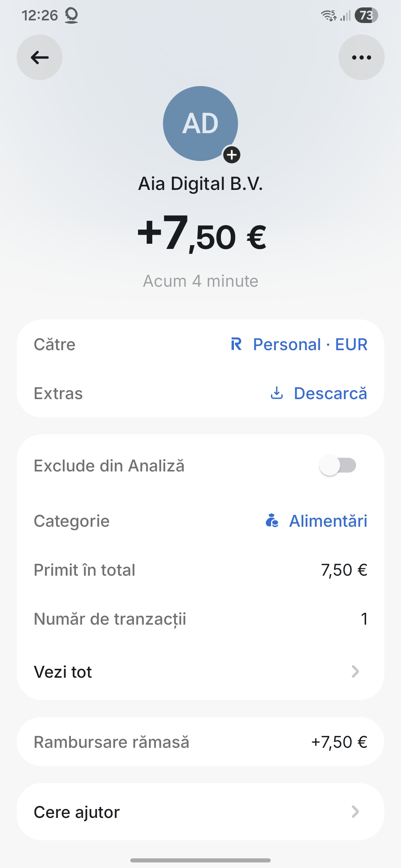Expand Vezi tot with the chevron

coord(355,671)
